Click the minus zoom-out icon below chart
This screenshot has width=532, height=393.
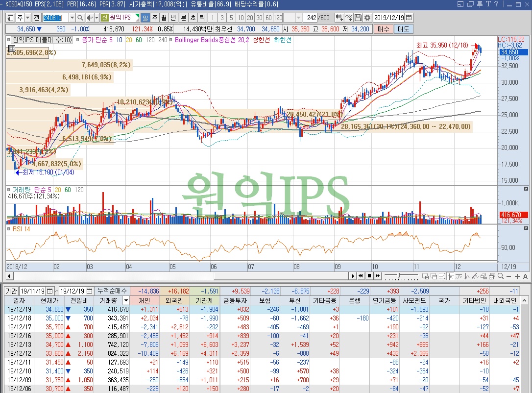pyautogui.click(x=508, y=276)
